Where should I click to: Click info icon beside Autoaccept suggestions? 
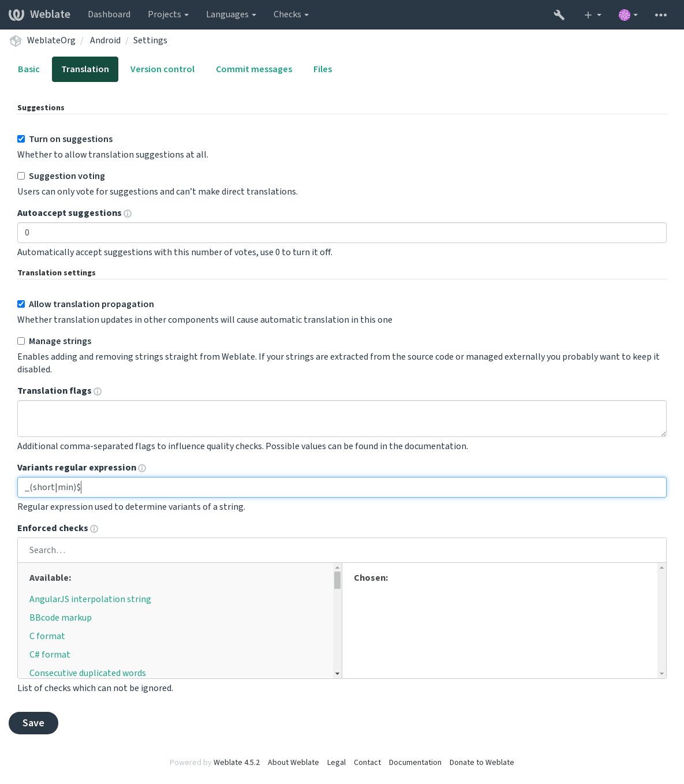pos(128,214)
